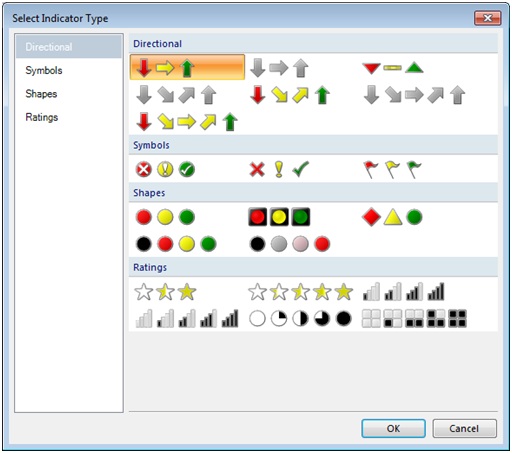Choose black, gray, pink, red circles set
Image resolution: width=512 pixels, height=453 pixels.
click(290, 244)
